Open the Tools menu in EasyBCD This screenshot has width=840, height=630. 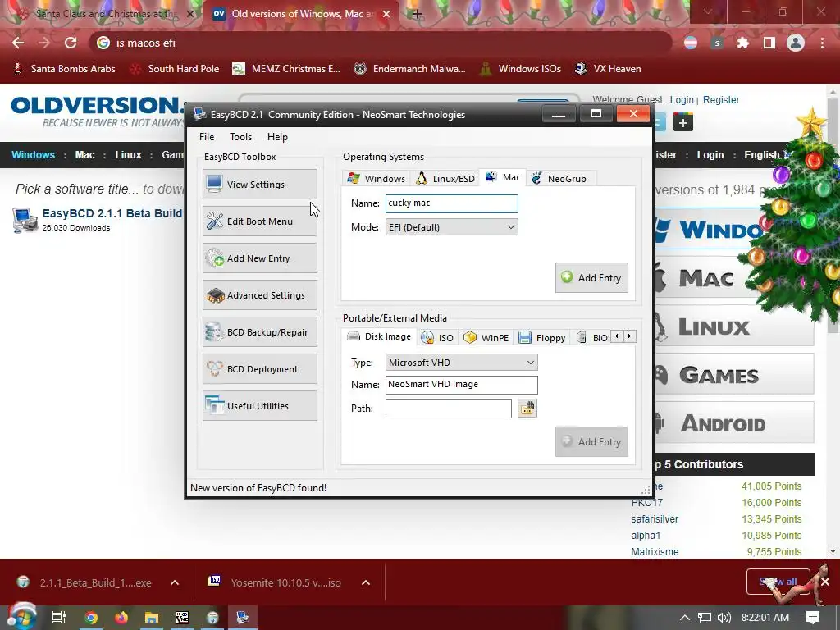(x=240, y=137)
